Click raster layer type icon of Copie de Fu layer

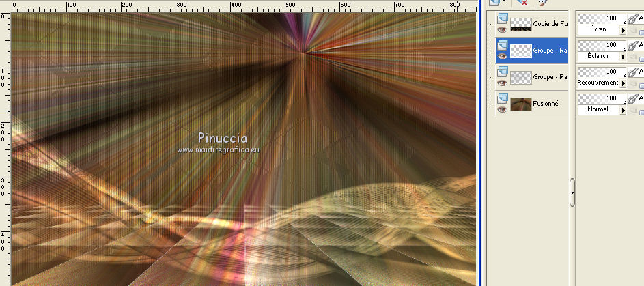(503, 18)
